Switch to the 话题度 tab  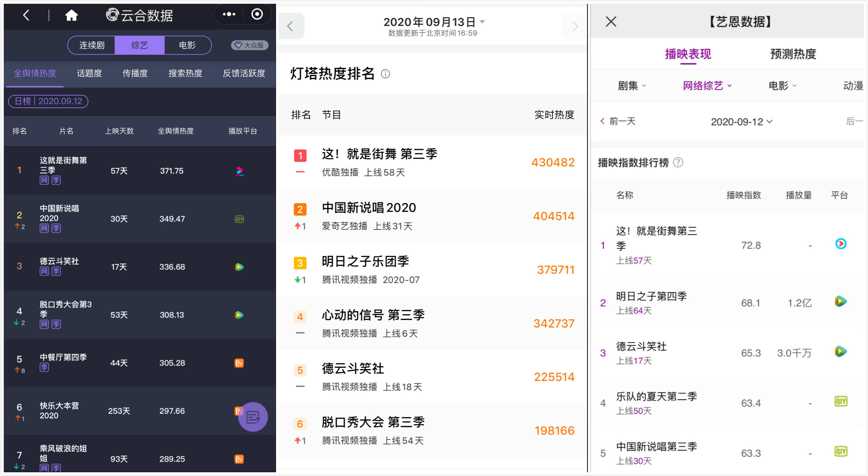tap(89, 74)
